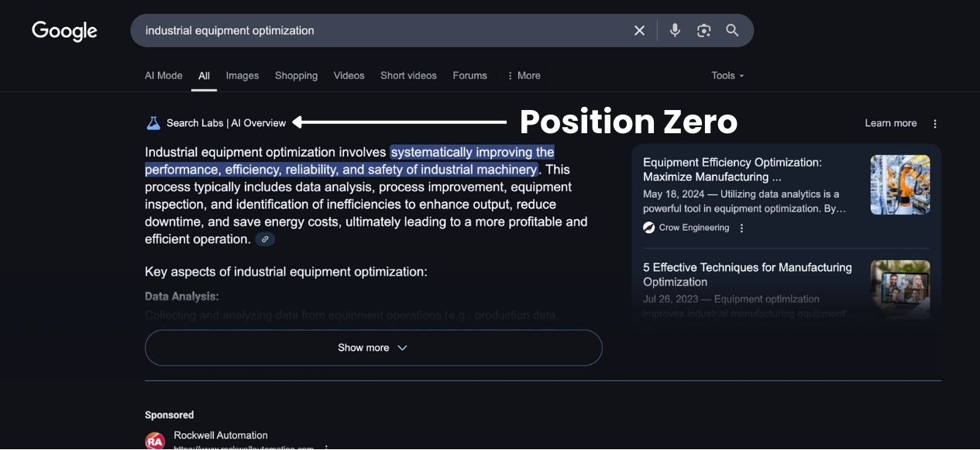Click the Equipment Efficiency article thumbnail
The image size is (980, 450).
coord(900,184)
